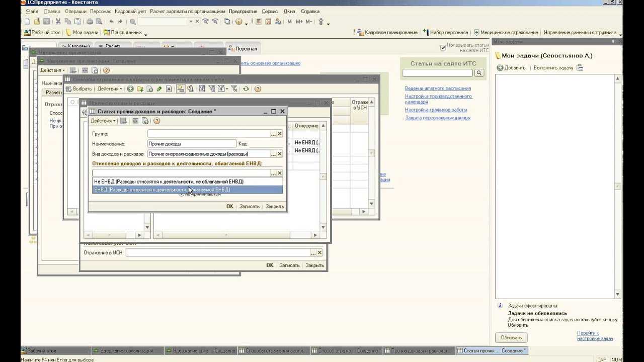This screenshot has width=644, height=362.
Task: Click Записать in Статья прочих доходов dialog
Action: tap(250, 206)
